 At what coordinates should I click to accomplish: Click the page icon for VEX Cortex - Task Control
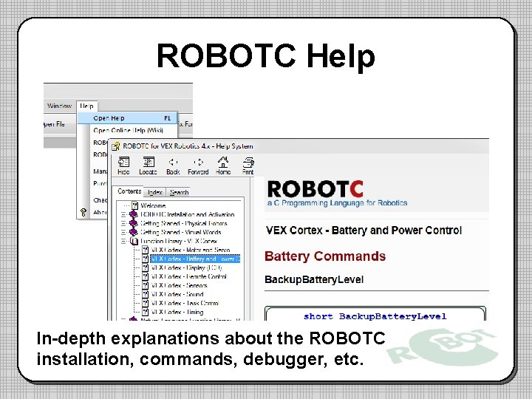(146, 303)
